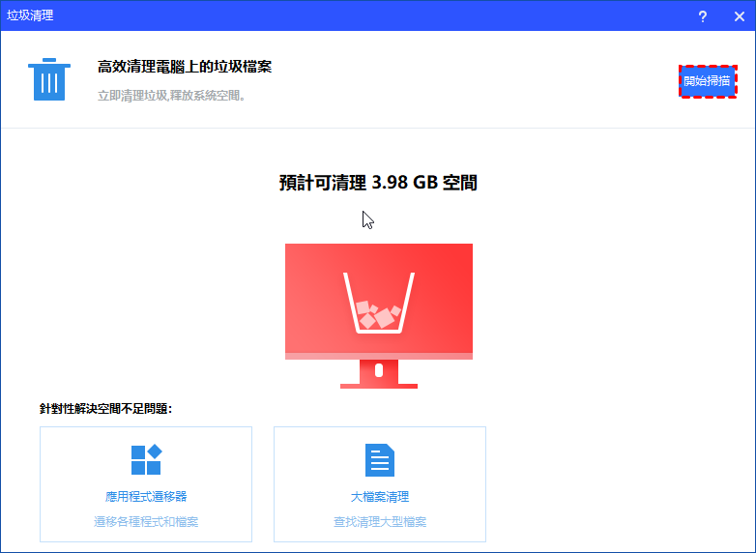Image resolution: width=756 pixels, height=553 pixels.
Task: Click the 立即清理垃圾,釋放系統空間 subtitle
Action: [x=172, y=96]
